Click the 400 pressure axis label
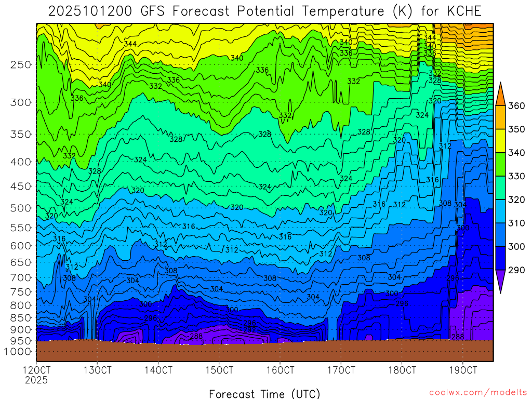The height and width of the screenshot is (399, 532). click(21, 162)
